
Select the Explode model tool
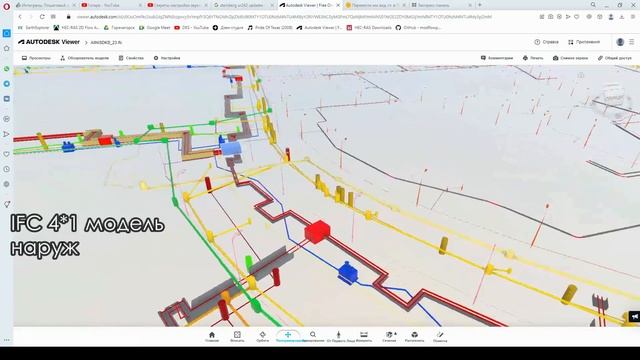pos(414,337)
